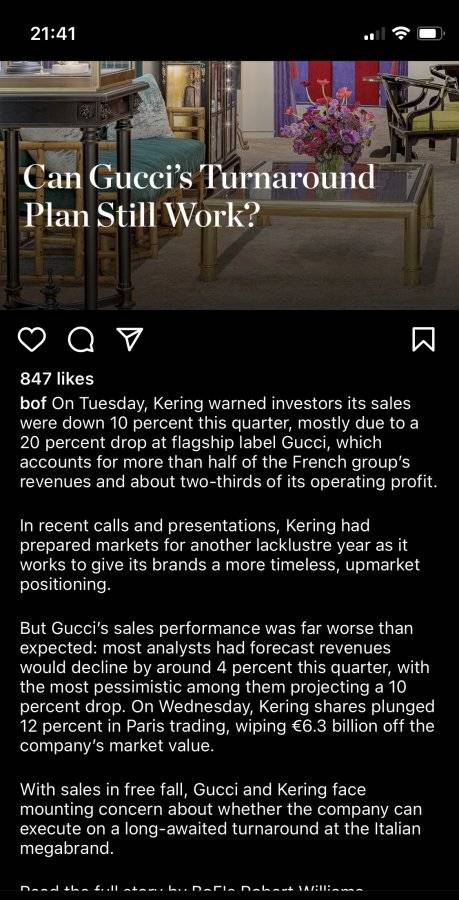
Task: Share the post using the paper plane icon
Action: pos(130,339)
